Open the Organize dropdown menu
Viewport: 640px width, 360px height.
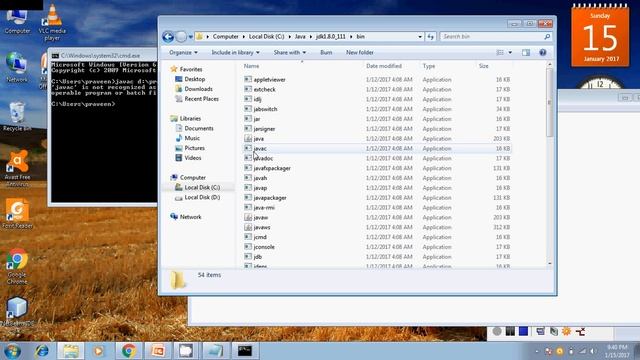coord(183,52)
